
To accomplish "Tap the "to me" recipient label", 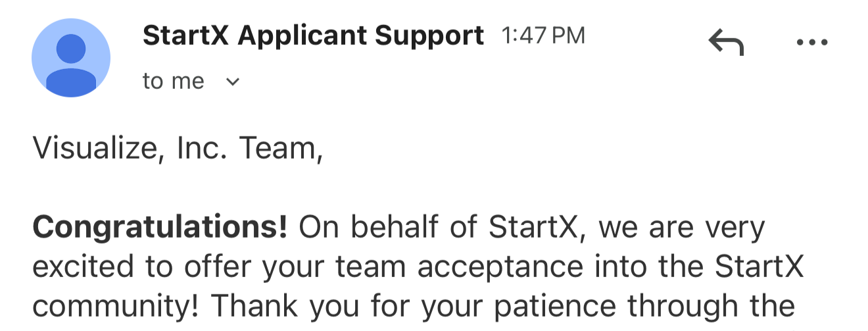I will click(174, 82).
